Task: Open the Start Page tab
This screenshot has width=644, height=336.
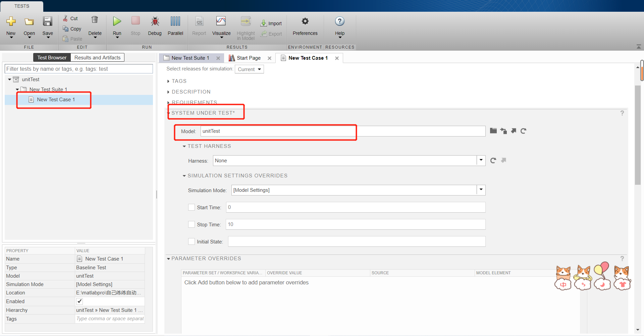Action: point(248,58)
